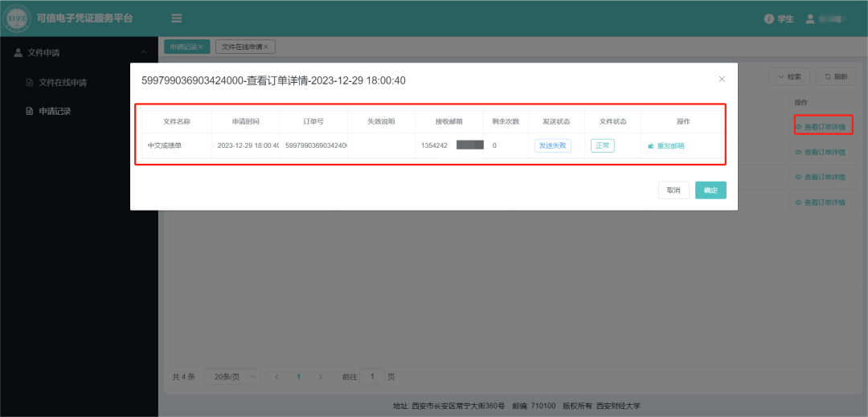Expand the 检索 search dropdown button
The width and height of the screenshot is (868, 417).
[x=790, y=77]
